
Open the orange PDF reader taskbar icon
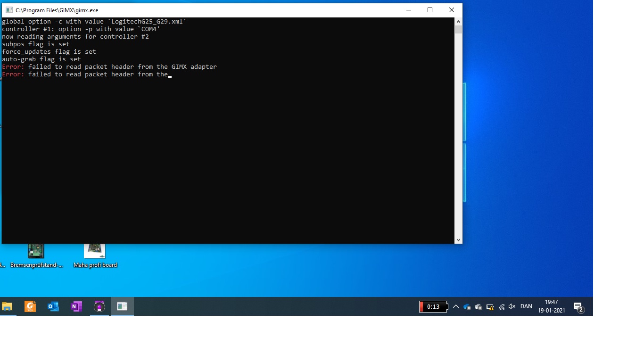[30, 307]
